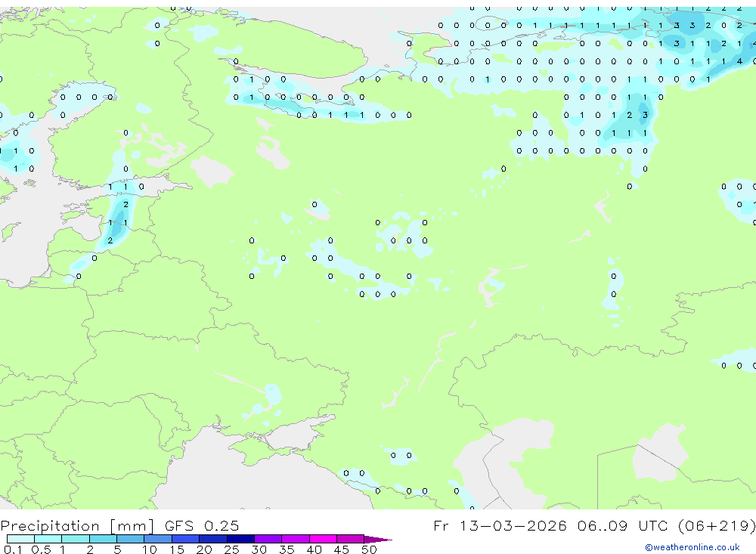Click the '0.5' legend label

(x=41, y=549)
